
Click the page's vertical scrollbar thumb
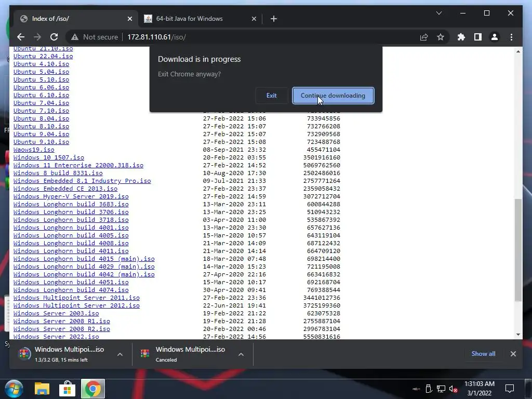pos(518,250)
